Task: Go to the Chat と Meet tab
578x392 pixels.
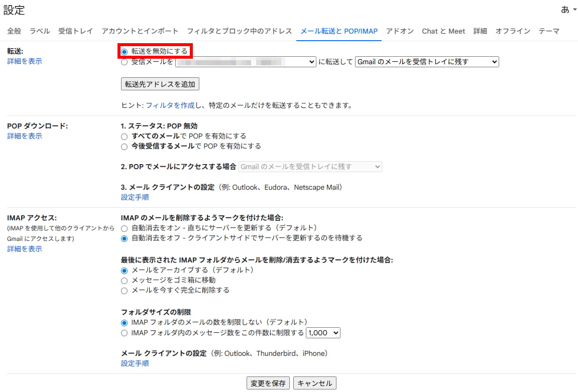Action: pyautogui.click(x=443, y=31)
